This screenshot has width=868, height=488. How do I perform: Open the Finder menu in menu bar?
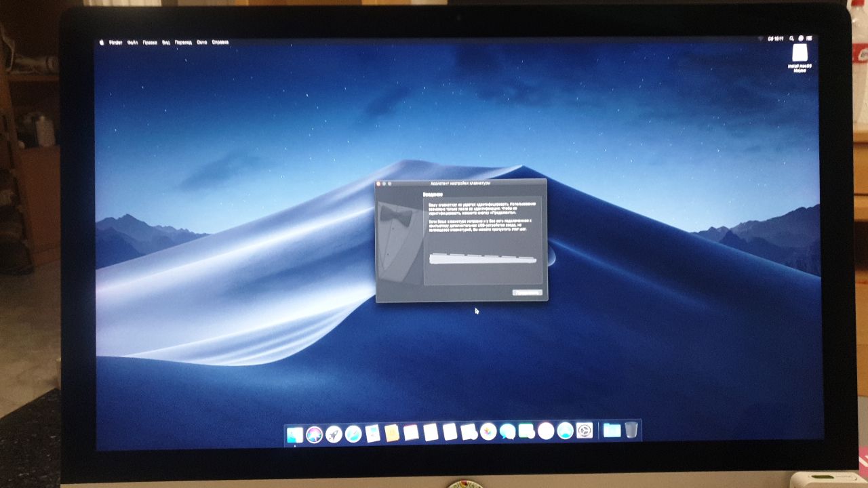click(x=115, y=42)
